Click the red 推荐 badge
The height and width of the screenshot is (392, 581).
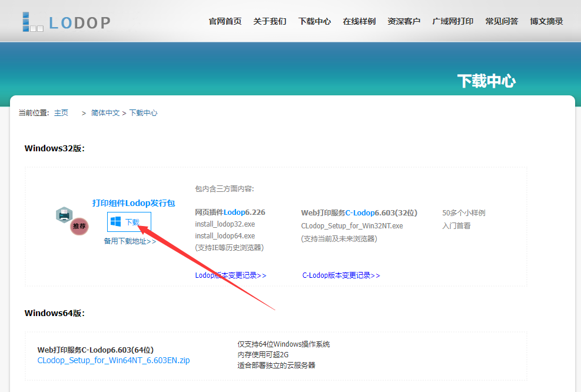coord(79,226)
